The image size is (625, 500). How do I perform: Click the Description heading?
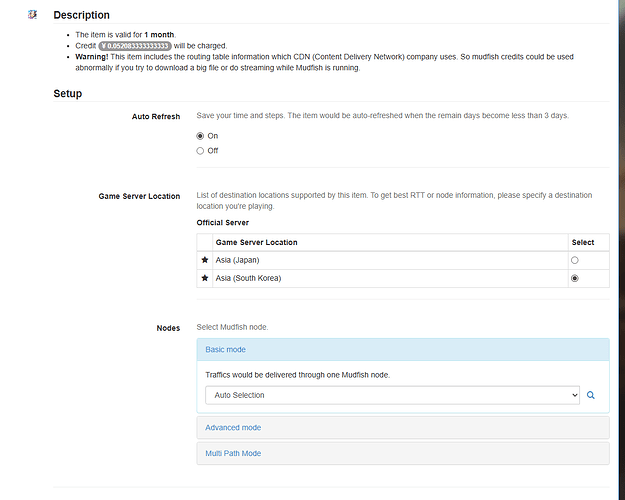click(81, 15)
